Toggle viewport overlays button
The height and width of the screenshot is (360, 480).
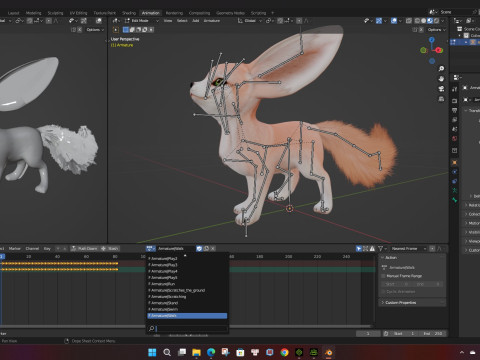(394, 21)
